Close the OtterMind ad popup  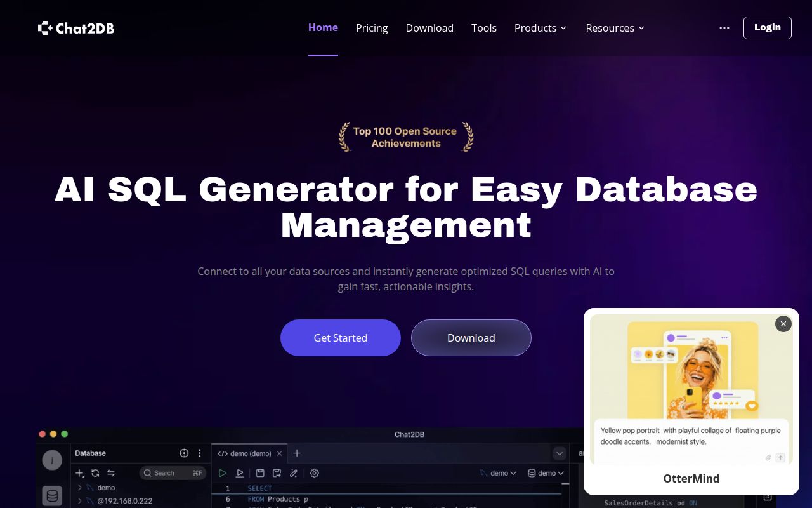(x=783, y=324)
